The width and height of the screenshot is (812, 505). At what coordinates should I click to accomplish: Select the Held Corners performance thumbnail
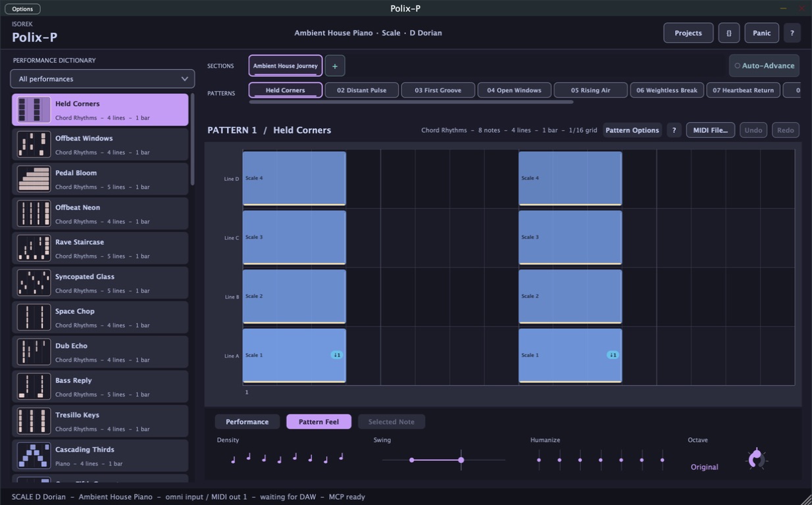coord(34,110)
